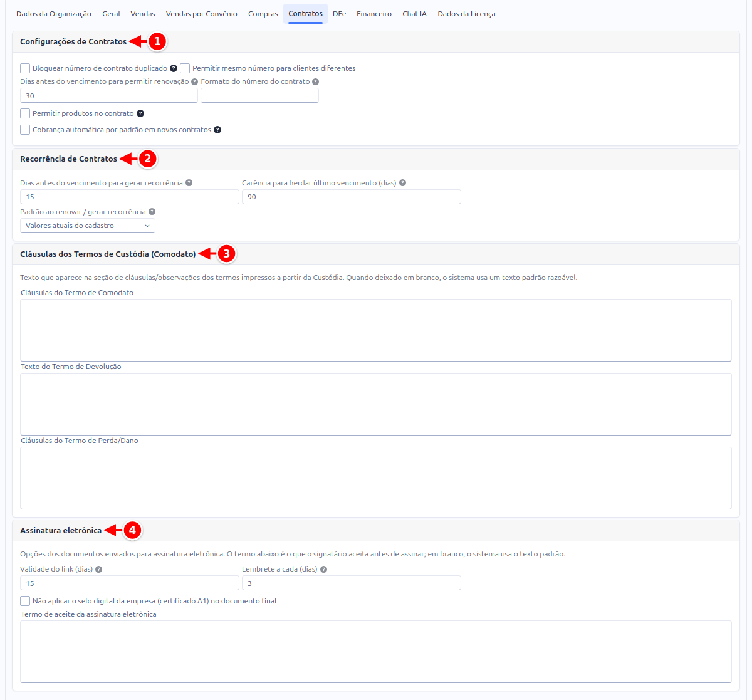752x700 pixels.
Task: Focus the Termo de aceite da assinatura eletrônica textarea
Action: pos(376,652)
